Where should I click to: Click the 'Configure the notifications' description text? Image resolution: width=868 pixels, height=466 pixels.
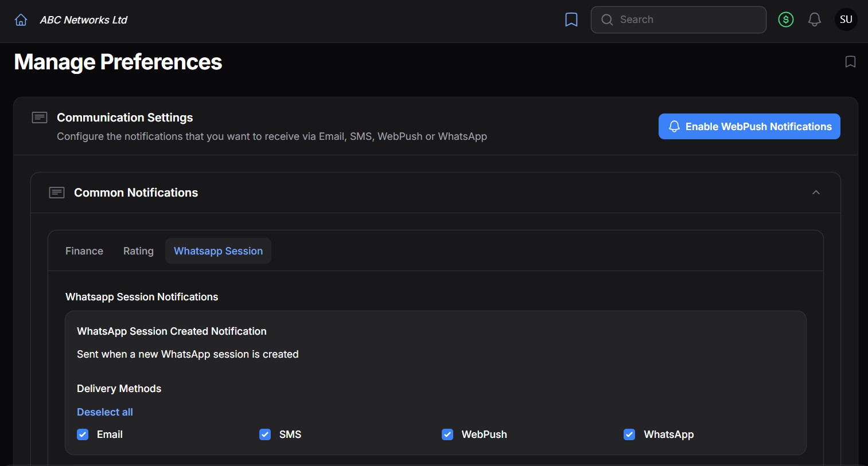point(272,136)
